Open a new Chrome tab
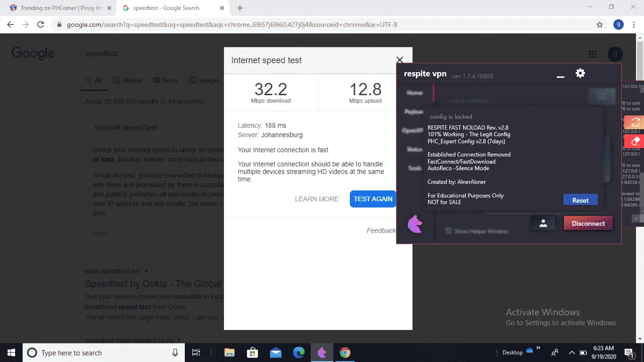 [240, 8]
